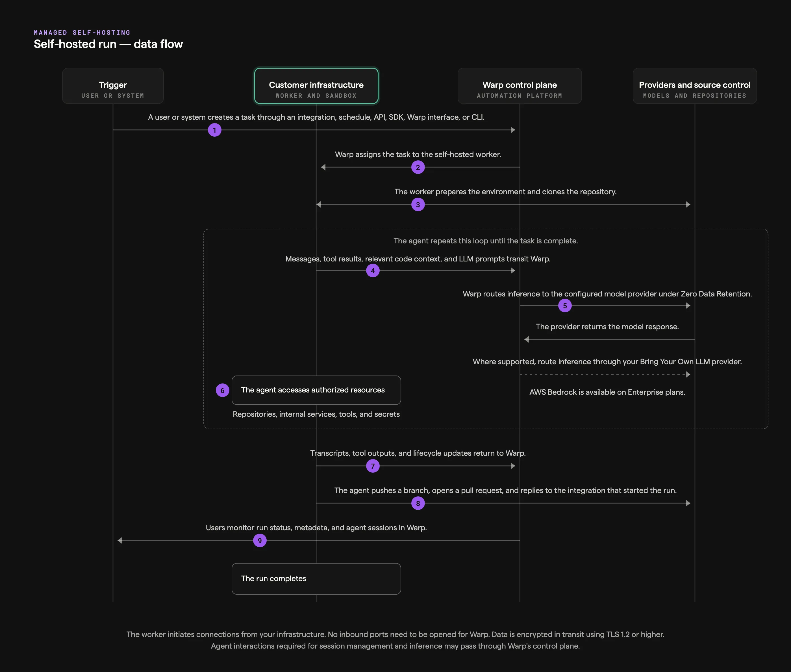Select the highlighted Customer infrastructure box
791x672 pixels.
tap(316, 86)
